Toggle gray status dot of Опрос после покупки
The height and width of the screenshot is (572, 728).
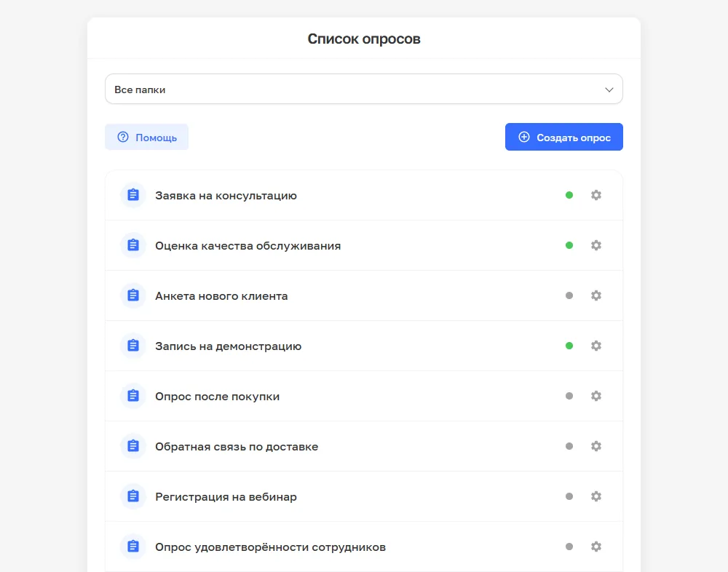coord(569,396)
